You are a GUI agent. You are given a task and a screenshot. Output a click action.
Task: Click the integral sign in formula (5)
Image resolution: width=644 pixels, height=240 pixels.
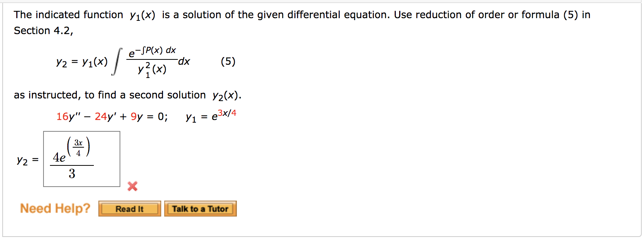pos(118,61)
